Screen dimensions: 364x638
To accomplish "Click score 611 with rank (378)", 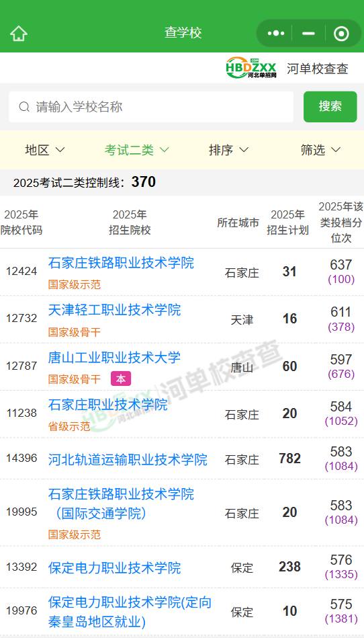I will [x=341, y=319].
